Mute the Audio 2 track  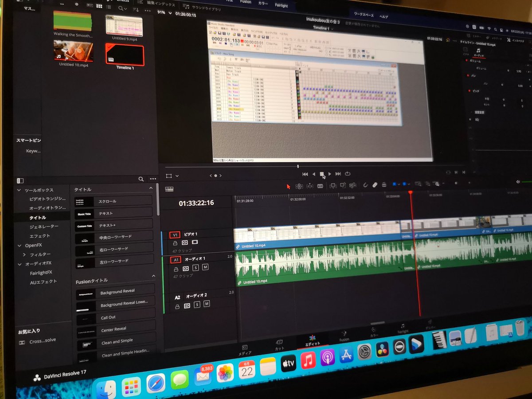pyautogui.click(x=207, y=304)
